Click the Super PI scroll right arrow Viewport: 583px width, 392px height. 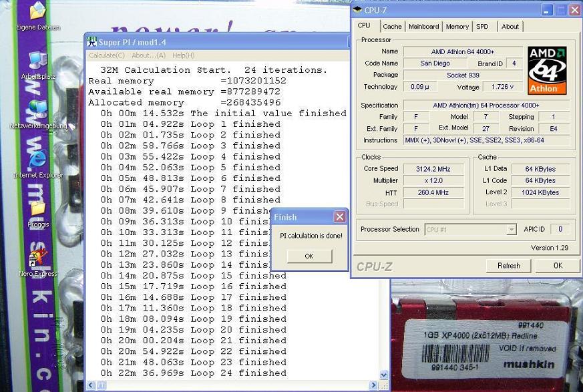pyautogui.click(x=374, y=385)
